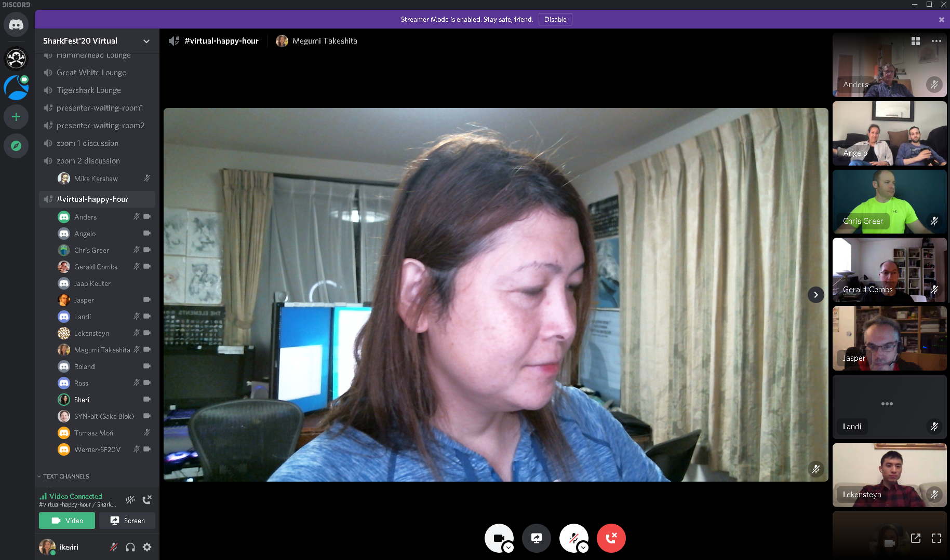The image size is (950, 560).
Task: Click the green Video button
Action: tap(67, 521)
